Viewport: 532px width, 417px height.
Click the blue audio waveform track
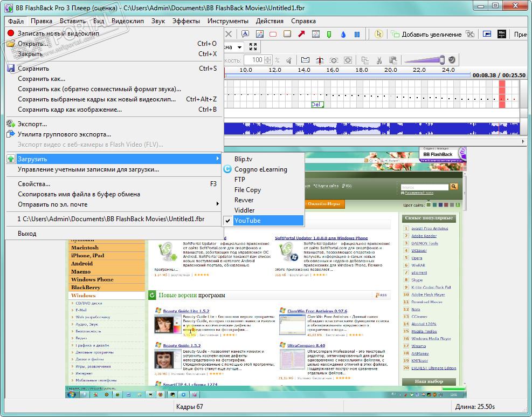[371, 128]
